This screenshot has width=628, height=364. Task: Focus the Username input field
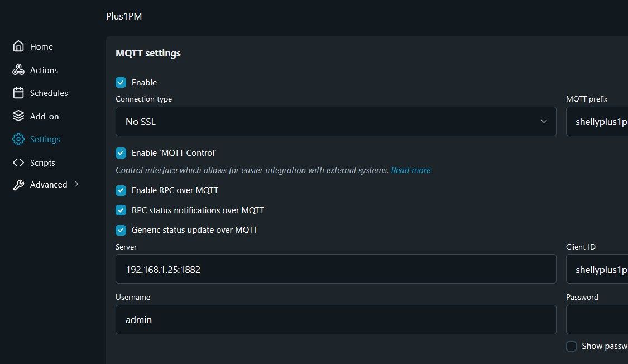pos(335,320)
